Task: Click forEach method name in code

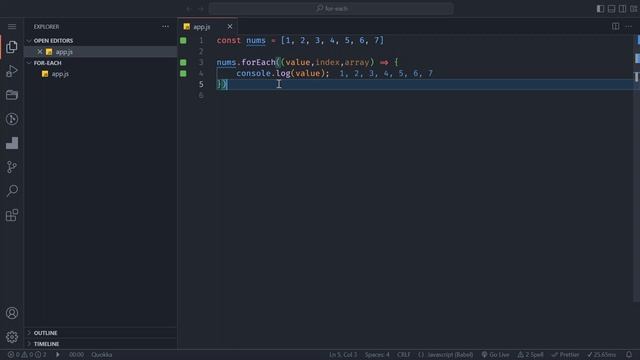Action: (258, 62)
